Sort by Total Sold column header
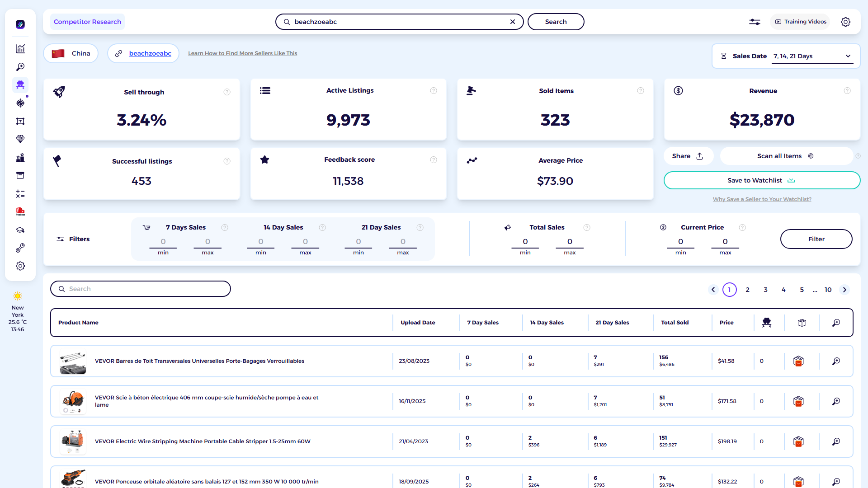 tap(675, 323)
